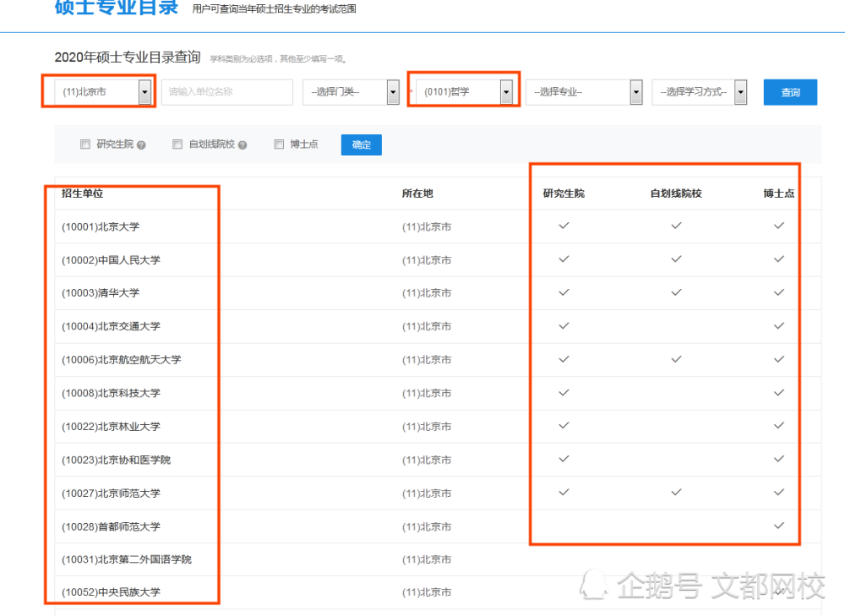
Task: Open the (10002)中国人民大学 entry
Action: point(111,260)
